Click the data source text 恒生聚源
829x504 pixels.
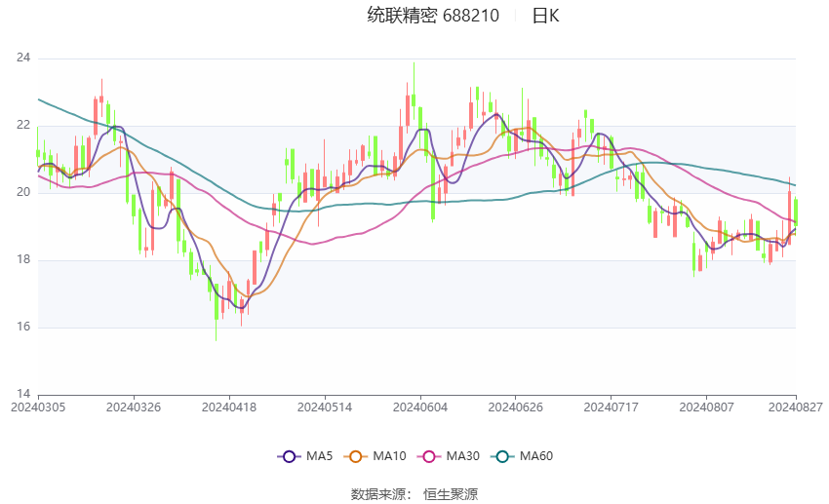coord(451,494)
